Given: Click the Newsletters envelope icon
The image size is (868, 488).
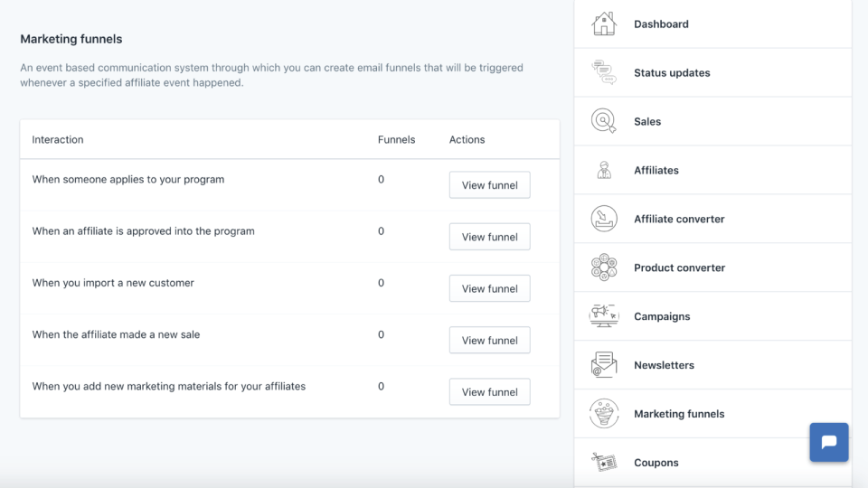Looking at the screenshot, I should tap(604, 365).
